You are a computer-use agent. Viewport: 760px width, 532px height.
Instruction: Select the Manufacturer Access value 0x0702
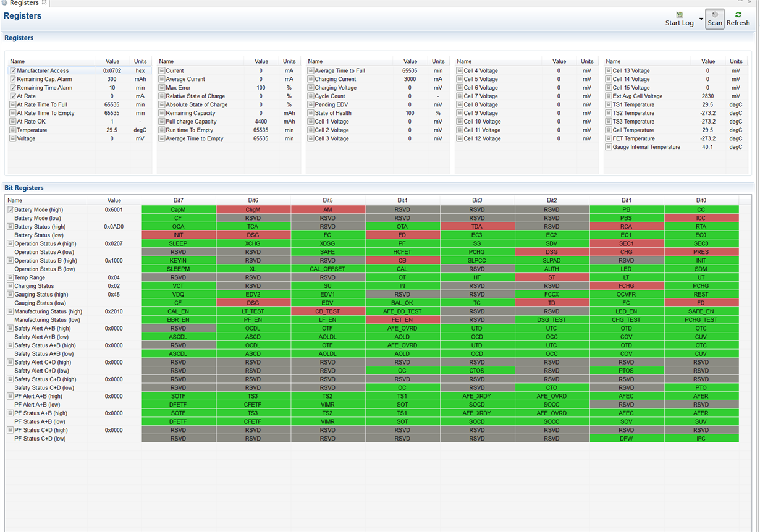[112, 71]
